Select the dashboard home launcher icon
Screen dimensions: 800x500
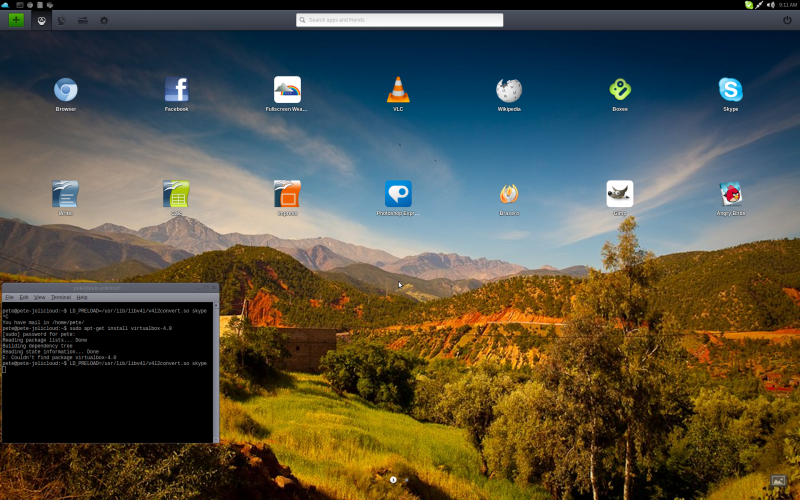point(41,20)
